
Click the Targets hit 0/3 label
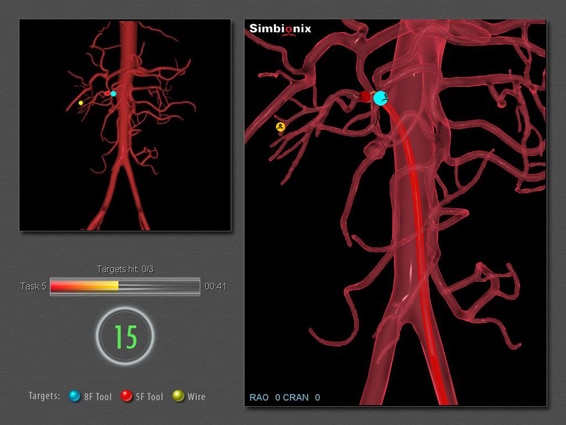point(125,269)
